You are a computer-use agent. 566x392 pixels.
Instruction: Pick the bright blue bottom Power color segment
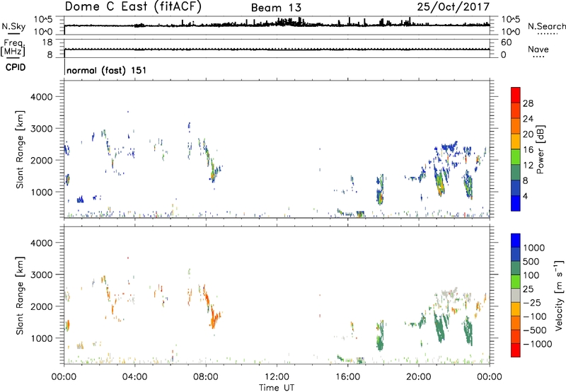[x=516, y=203]
